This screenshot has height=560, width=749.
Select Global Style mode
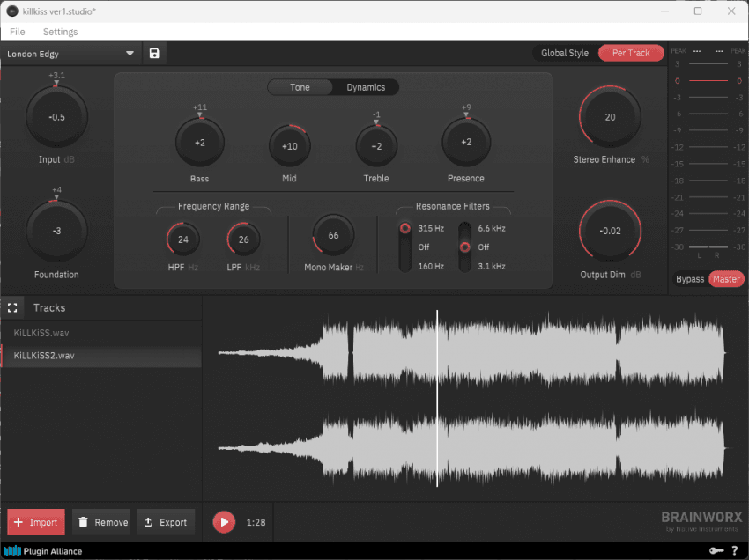tap(565, 53)
